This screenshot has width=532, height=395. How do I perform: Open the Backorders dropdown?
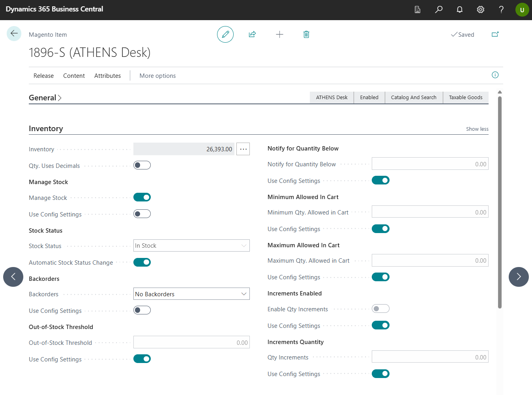point(191,294)
